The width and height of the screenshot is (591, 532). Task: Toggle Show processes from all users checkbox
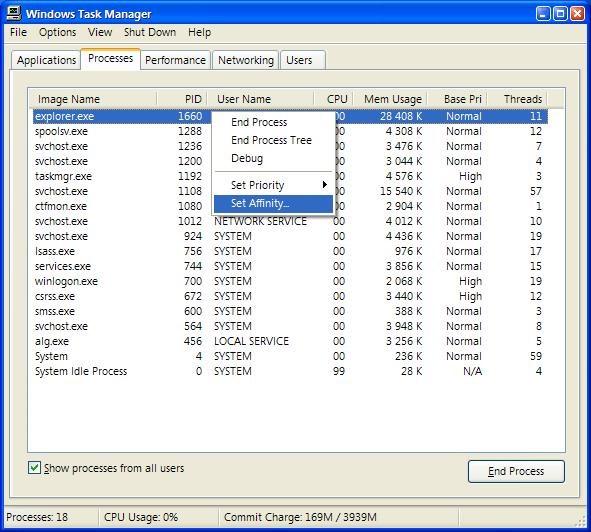[x=34, y=468]
